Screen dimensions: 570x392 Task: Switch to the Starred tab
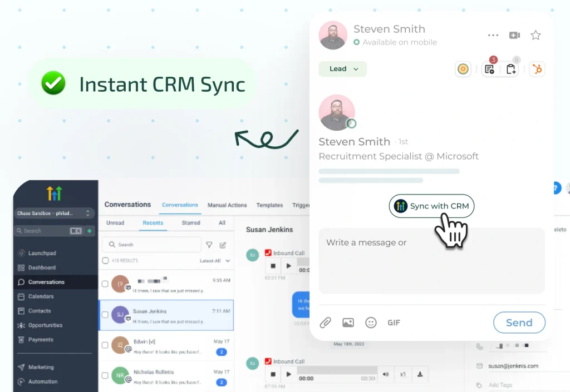click(x=191, y=223)
